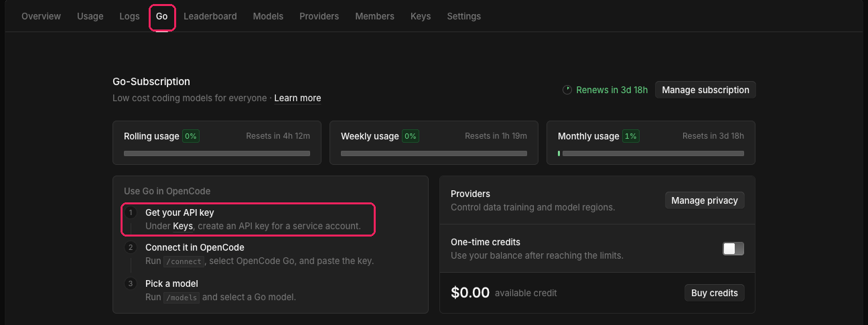Open the Settings tab
Viewport: 868px width, 325px height.
(464, 16)
